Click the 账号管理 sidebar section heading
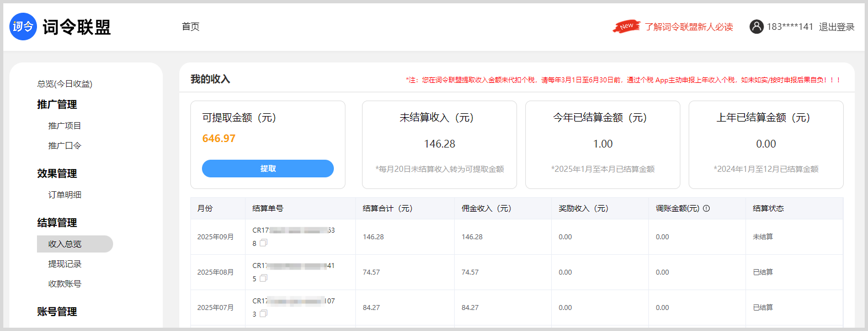 click(57, 312)
